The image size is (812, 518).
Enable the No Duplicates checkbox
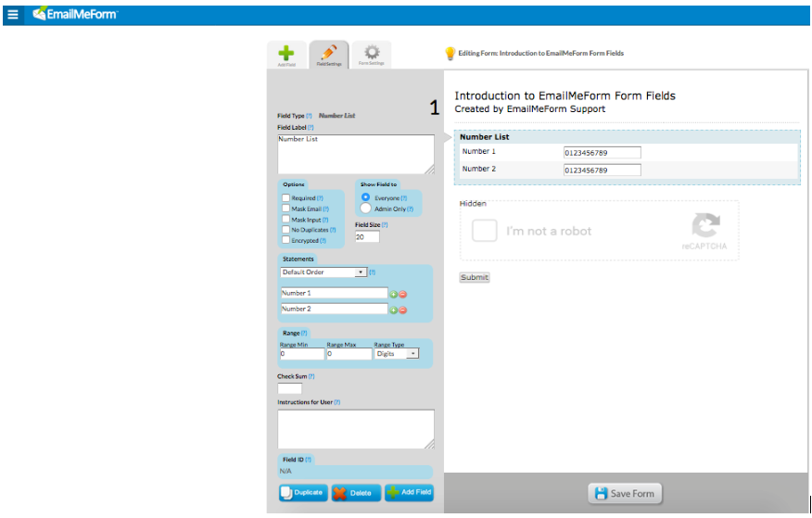285,229
